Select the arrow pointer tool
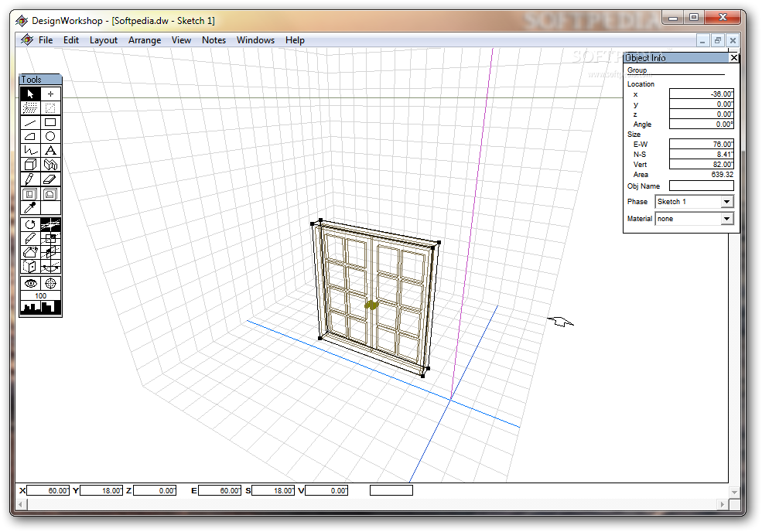Screen dimensions: 762x532 tap(30, 94)
